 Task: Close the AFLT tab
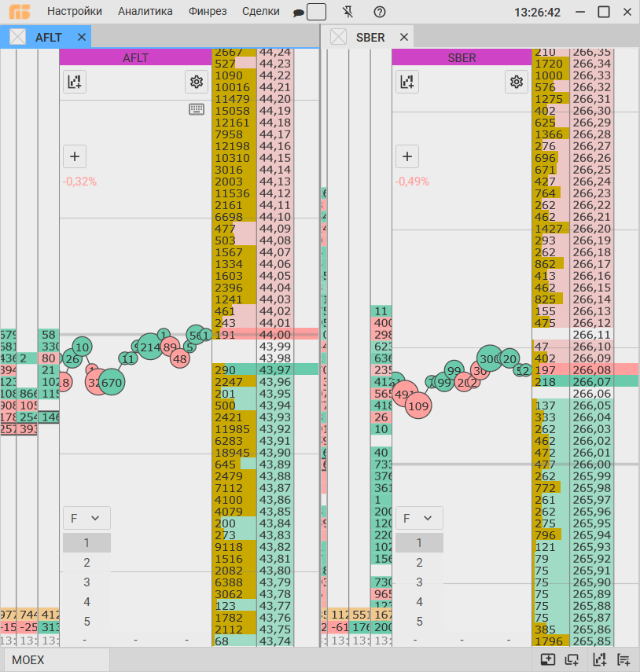[82, 37]
